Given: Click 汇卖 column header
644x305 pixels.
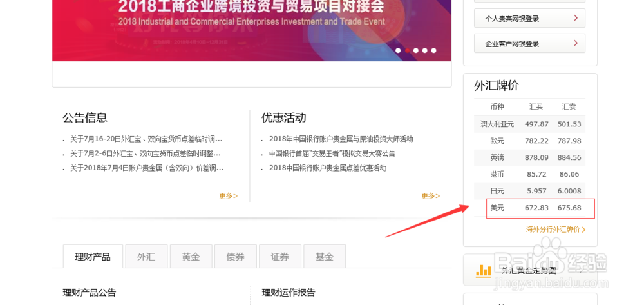Looking at the screenshot, I should tap(569, 107).
